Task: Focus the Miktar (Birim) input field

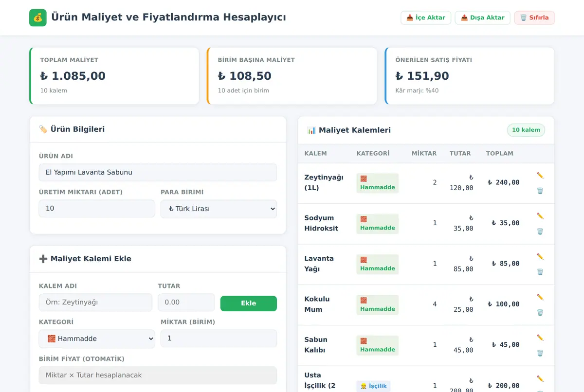Action: tap(219, 338)
